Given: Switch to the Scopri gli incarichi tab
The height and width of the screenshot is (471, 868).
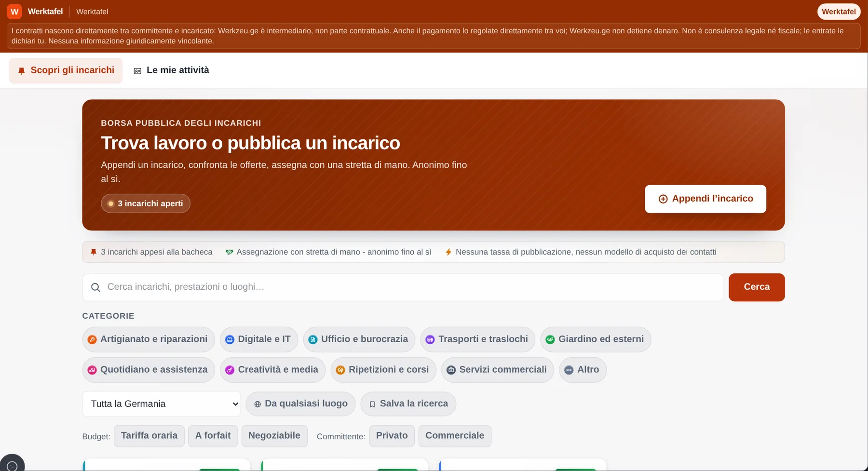Looking at the screenshot, I should [66, 70].
